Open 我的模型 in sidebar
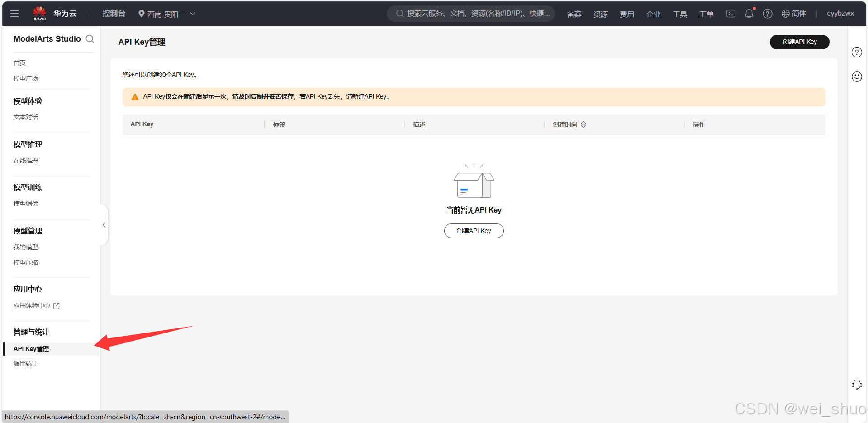Viewport: 868px width, 423px height. click(26, 247)
